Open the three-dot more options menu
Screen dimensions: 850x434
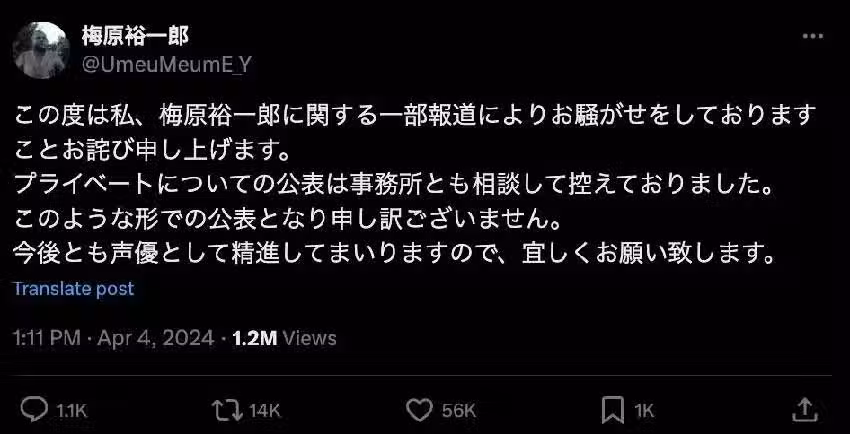[x=813, y=36]
